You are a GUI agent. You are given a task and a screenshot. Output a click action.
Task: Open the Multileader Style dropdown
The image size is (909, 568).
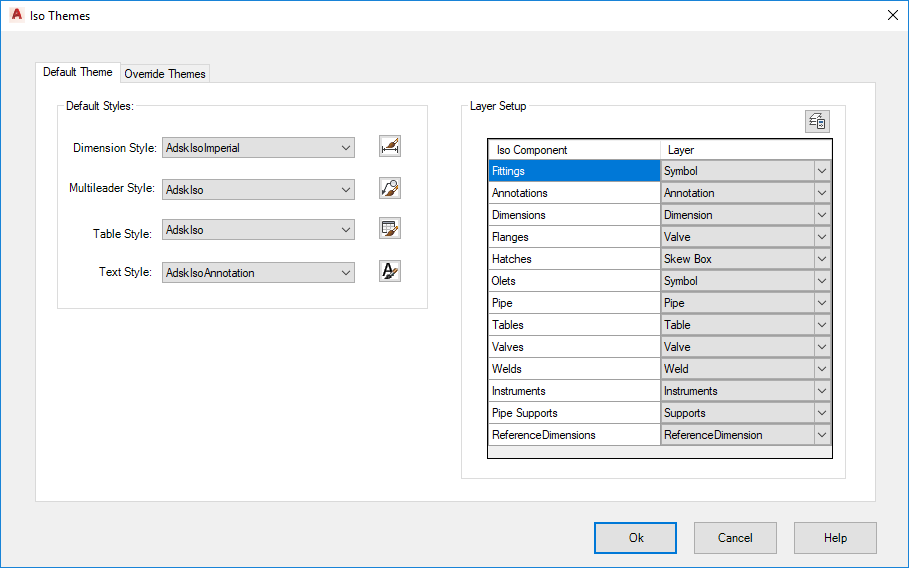(x=346, y=189)
